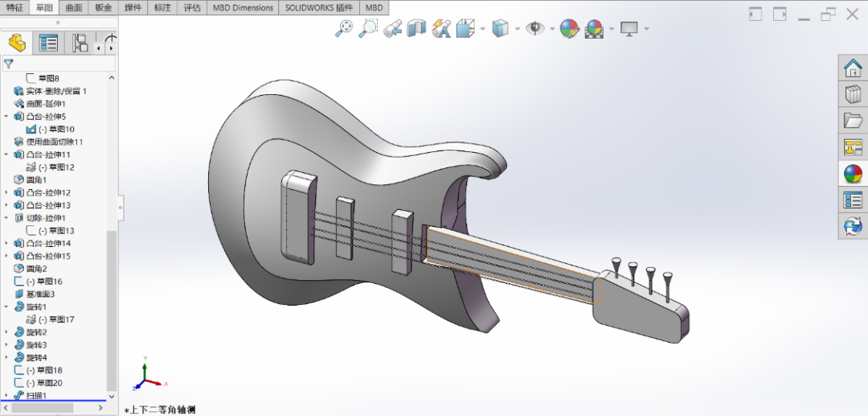Open Display Style dropdown arrow
The height and width of the screenshot is (416, 868).
517,29
